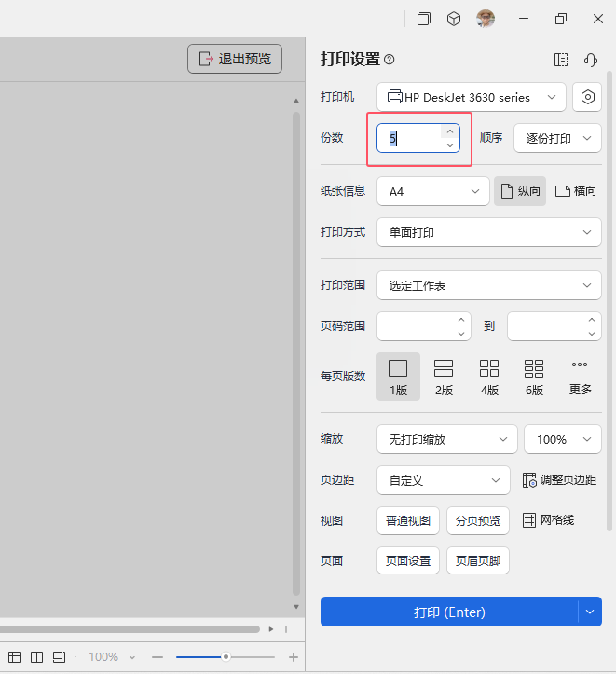Open the HP DeskJet 3630 printer dropdown
Screen dimensions: 616x674
pyautogui.click(x=472, y=97)
